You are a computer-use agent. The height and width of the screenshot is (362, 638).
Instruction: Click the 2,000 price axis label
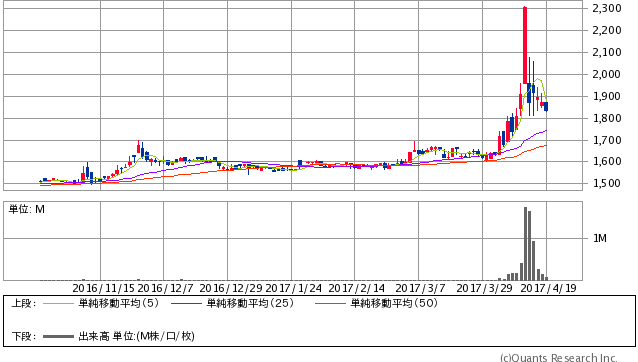607,74
